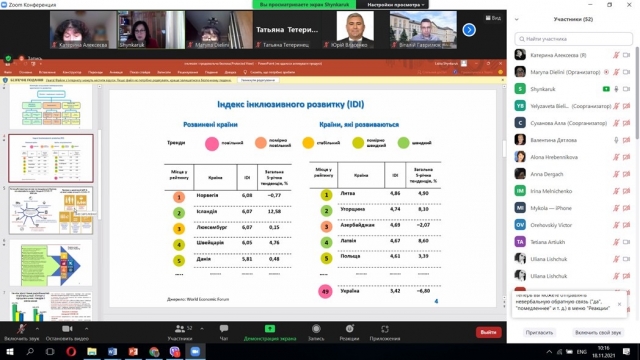Select Maryna Dielini video thumbnail

219,30
